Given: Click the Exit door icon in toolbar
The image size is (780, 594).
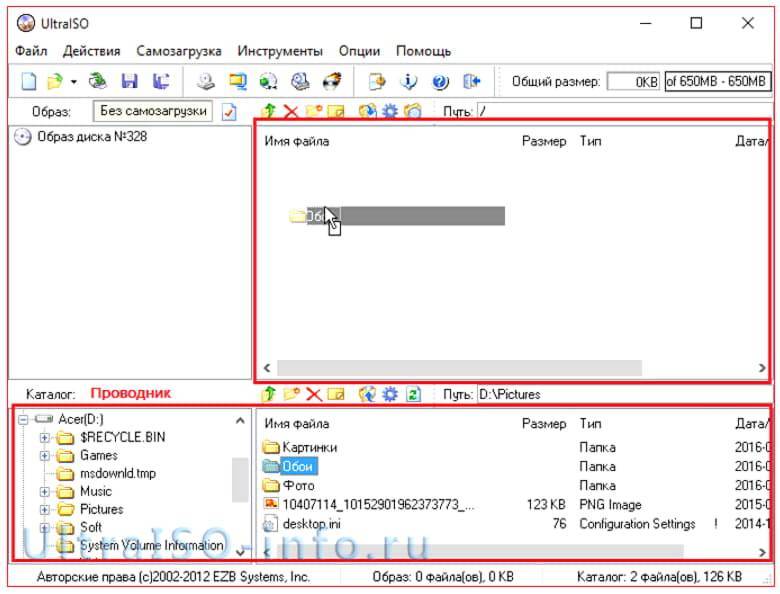Looking at the screenshot, I should (472, 81).
